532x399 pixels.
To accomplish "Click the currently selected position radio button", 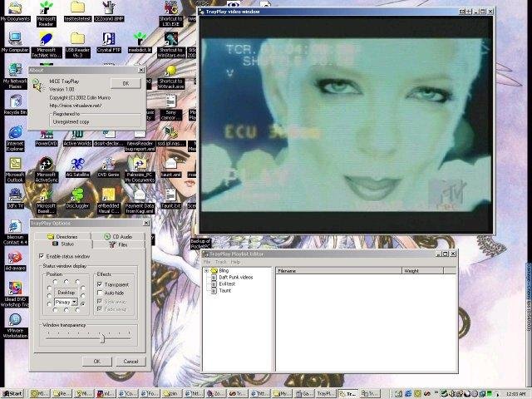I will pyautogui.click(x=83, y=303).
